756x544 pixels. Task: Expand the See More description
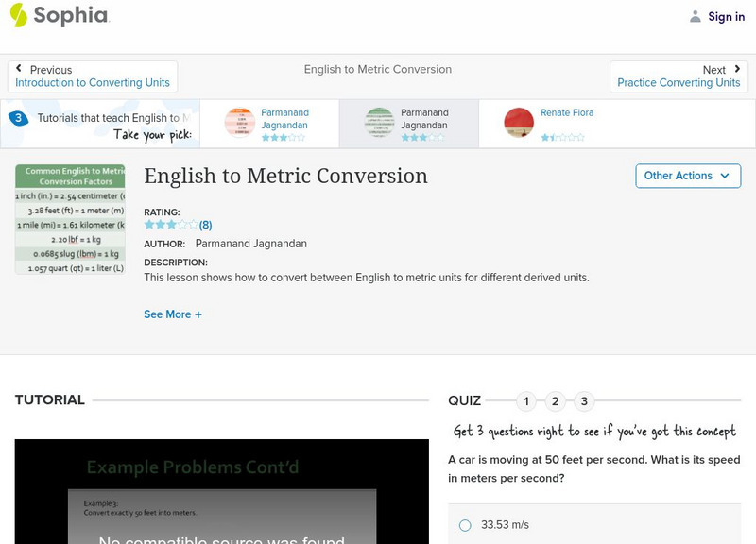click(x=172, y=314)
